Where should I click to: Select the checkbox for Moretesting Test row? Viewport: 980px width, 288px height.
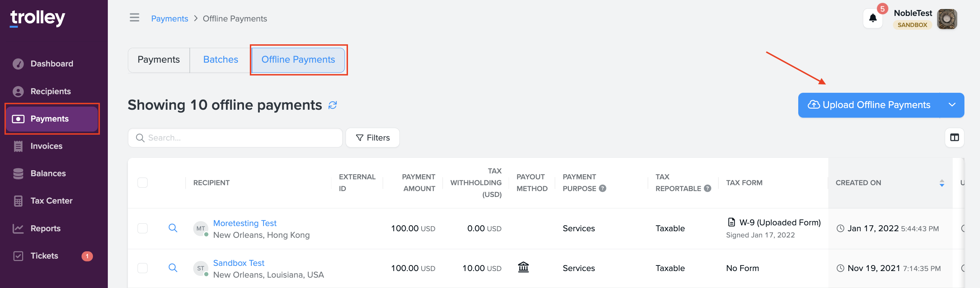142,228
